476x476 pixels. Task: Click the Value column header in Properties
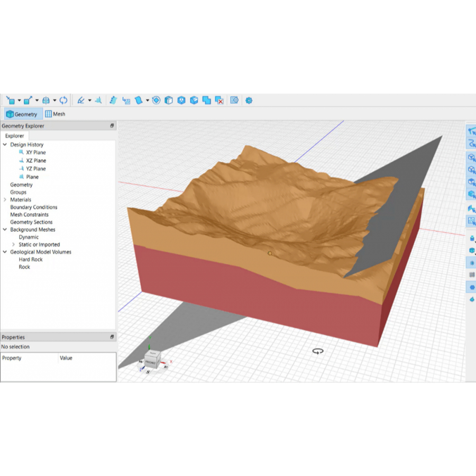pyautogui.click(x=66, y=358)
